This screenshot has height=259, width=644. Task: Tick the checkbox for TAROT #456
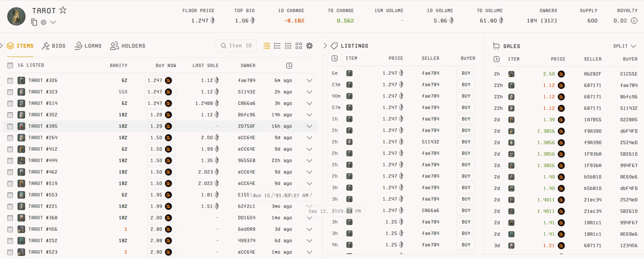(10, 229)
